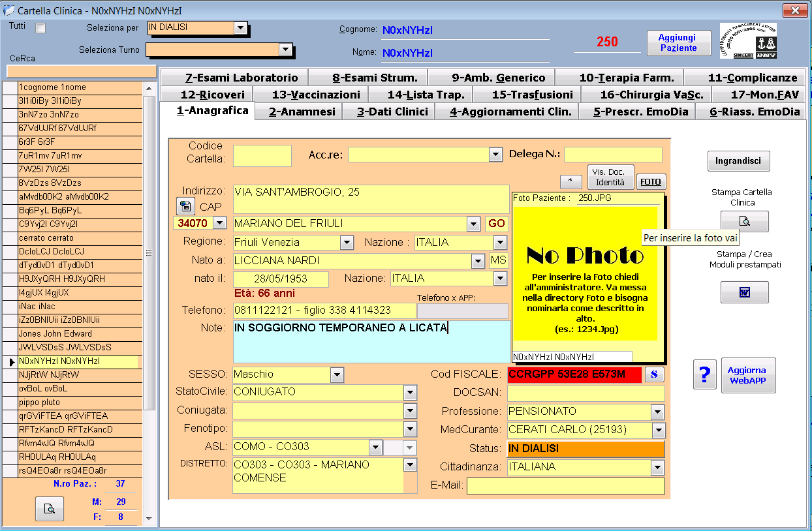Screen dimensions: 812x531
Task: Click the Aggiungi Paziente button
Action: (678, 43)
